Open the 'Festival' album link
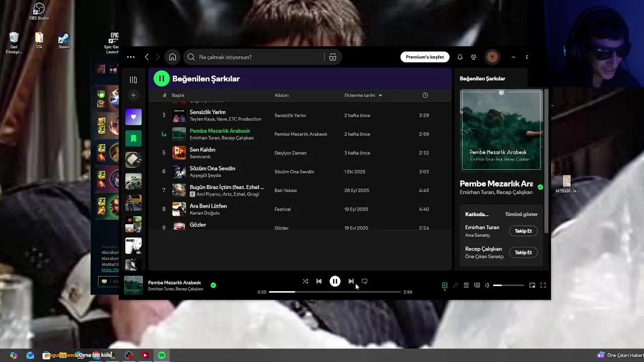This screenshot has width=644, height=362. pyautogui.click(x=283, y=209)
